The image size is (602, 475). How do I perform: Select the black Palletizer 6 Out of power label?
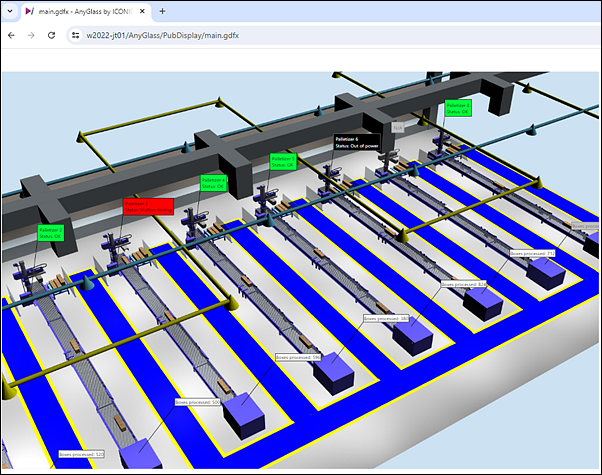357,142
